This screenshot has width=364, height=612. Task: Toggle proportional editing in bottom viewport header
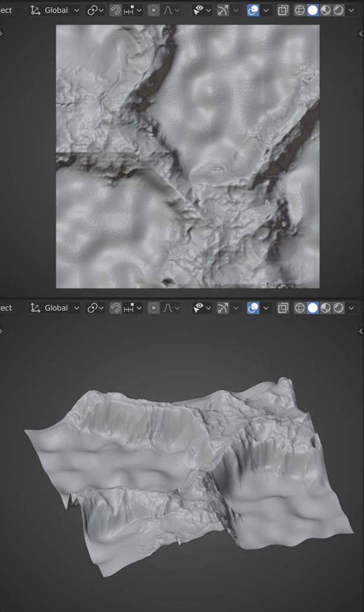tap(153, 308)
